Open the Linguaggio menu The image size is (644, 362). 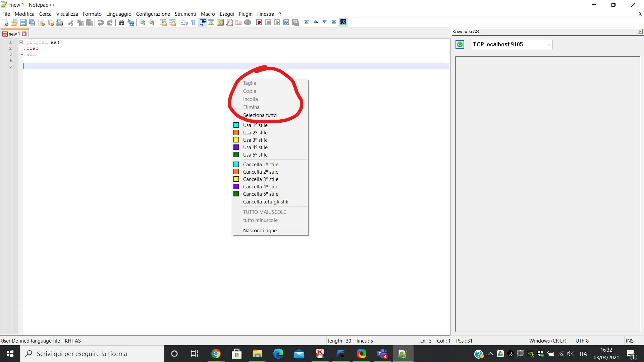pos(119,14)
